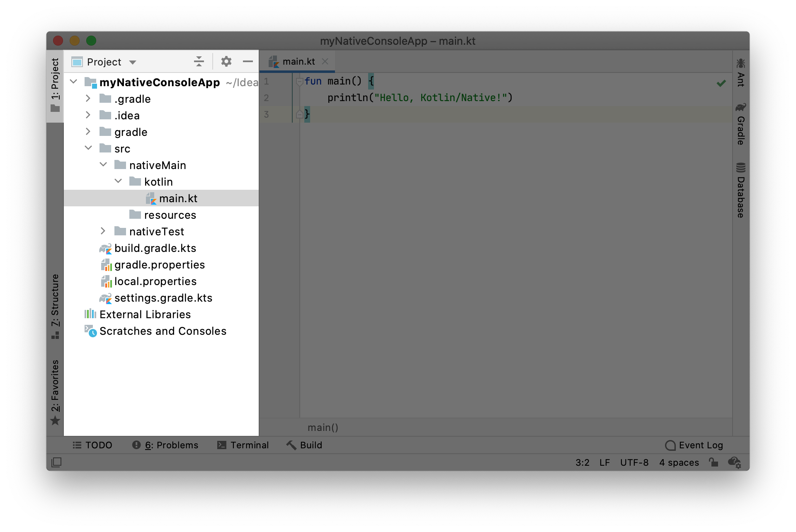Click the Ant spider icon

point(741,63)
